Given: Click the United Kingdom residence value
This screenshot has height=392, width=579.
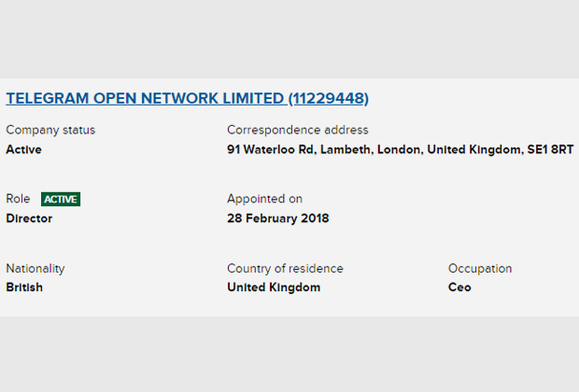Looking at the screenshot, I should point(274,287).
